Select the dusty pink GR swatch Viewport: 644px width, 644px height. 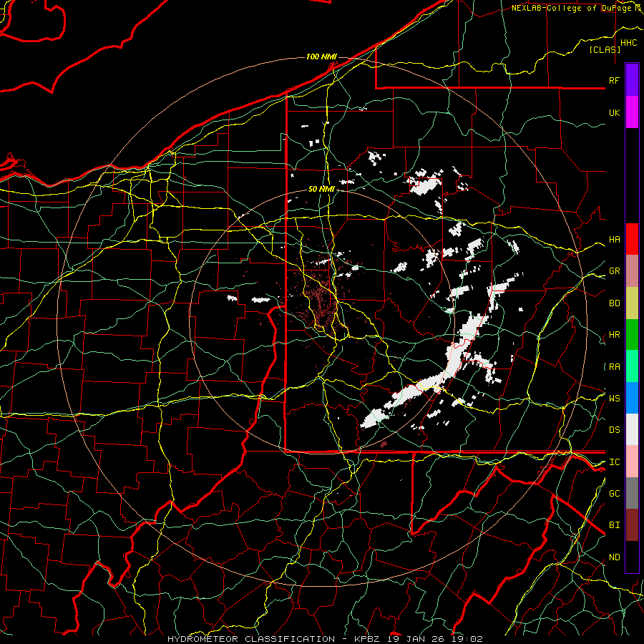[632, 270]
